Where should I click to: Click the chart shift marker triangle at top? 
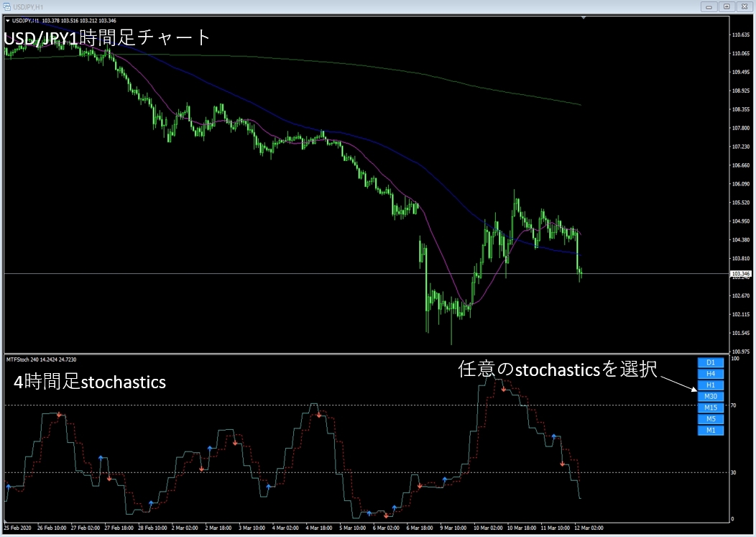[x=584, y=18]
